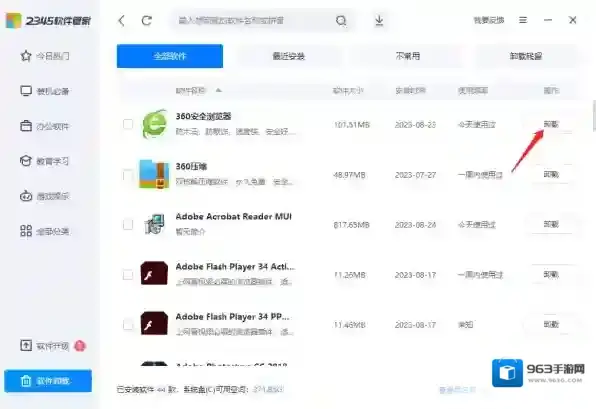Tick the checkbox for 360安全浏览器
The image size is (596, 409).
coord(128,124)
